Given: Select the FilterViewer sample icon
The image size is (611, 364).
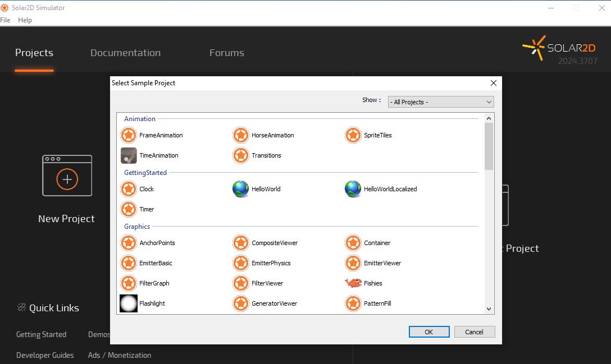Looking at the screenshot, I should pos(241,283).
